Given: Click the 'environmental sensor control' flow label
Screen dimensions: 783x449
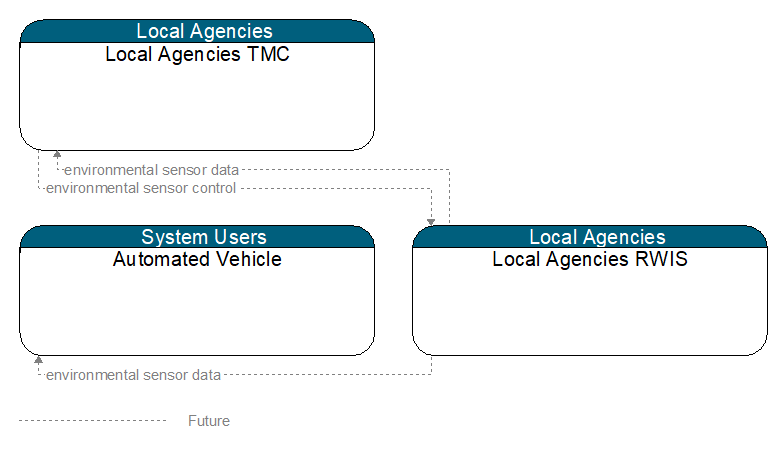Looking at the screenshot, I should point(141,188).
